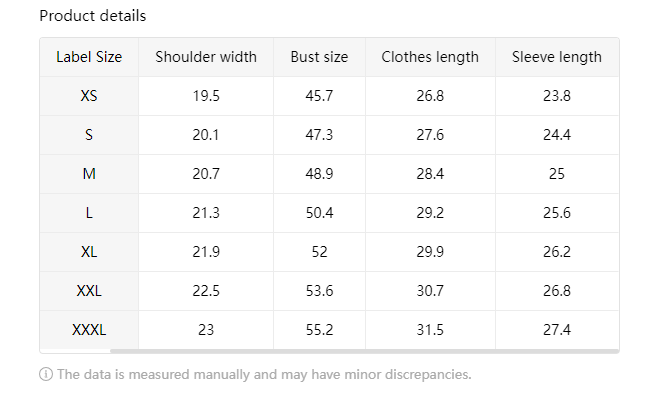
Task: Select the 25.6 sleeve length cell
Action: point(557,213)
